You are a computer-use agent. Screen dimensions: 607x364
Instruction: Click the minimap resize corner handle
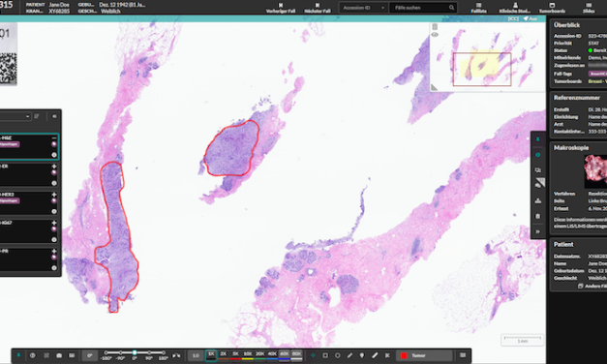pos(435,87)
